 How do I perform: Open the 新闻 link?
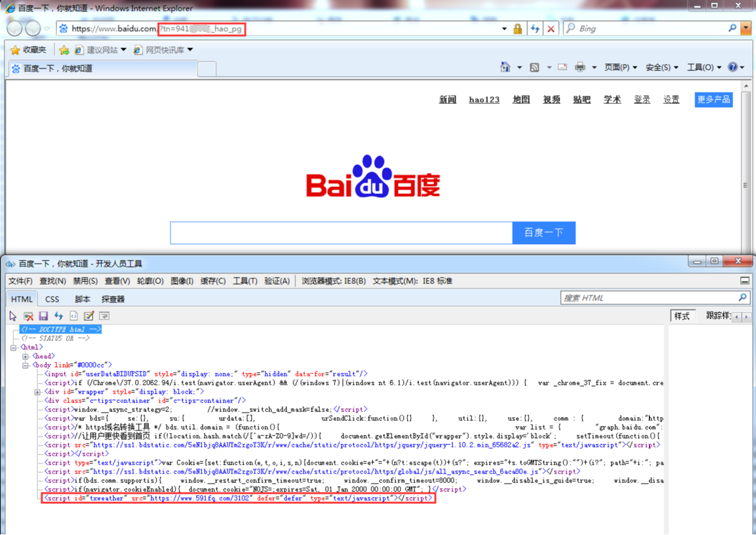click(x=447, y=100)
